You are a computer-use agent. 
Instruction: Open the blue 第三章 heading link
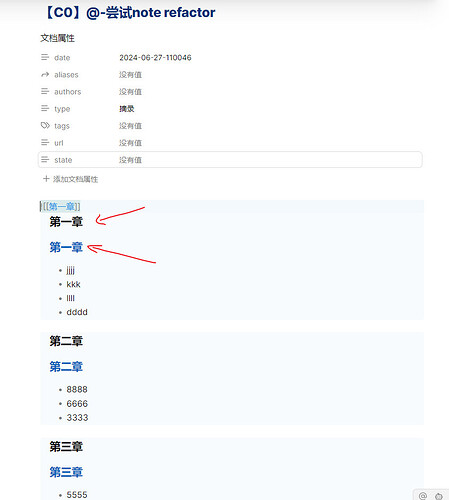click(x=66, y=472)
